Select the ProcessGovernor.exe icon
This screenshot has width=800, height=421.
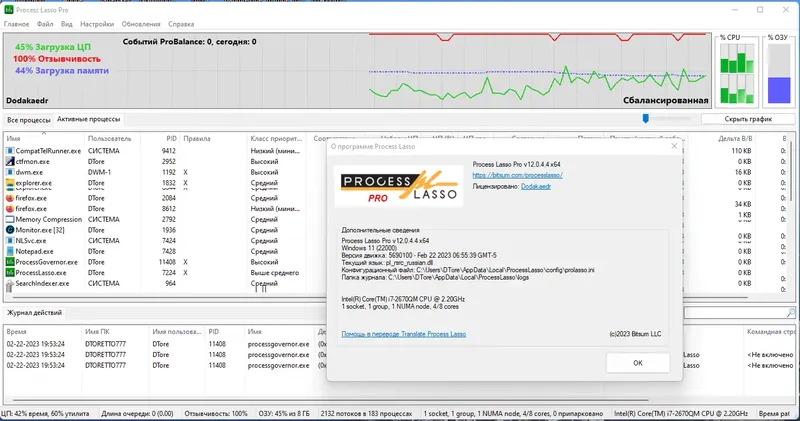pyautogui.click(x=10, y=262)
